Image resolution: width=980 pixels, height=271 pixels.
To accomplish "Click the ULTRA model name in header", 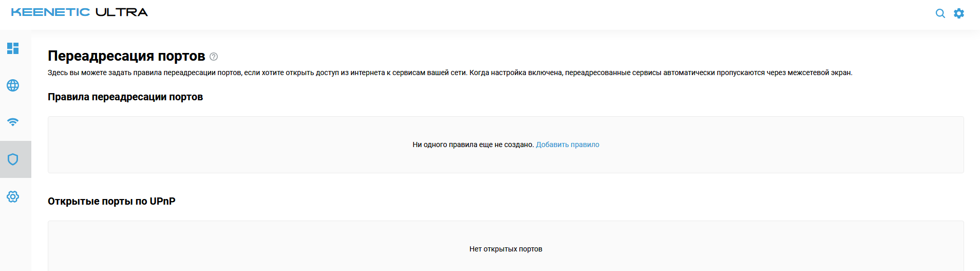I will point(122,12).
